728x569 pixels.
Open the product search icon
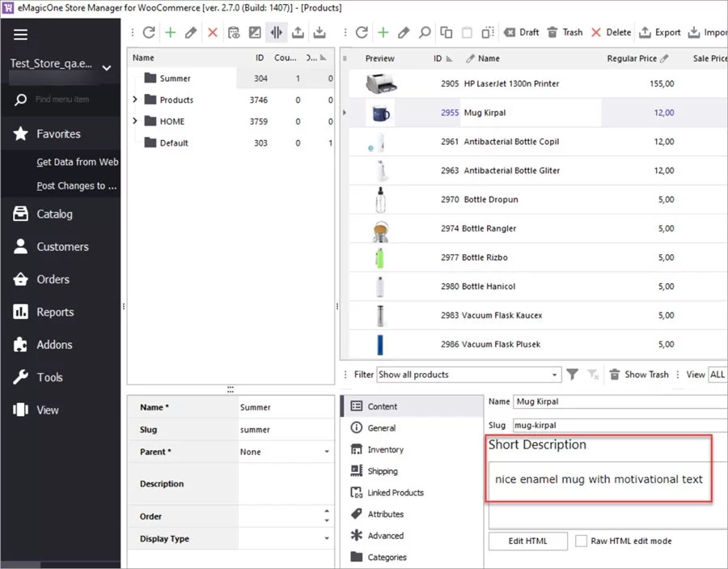click(x=424, y=32)
